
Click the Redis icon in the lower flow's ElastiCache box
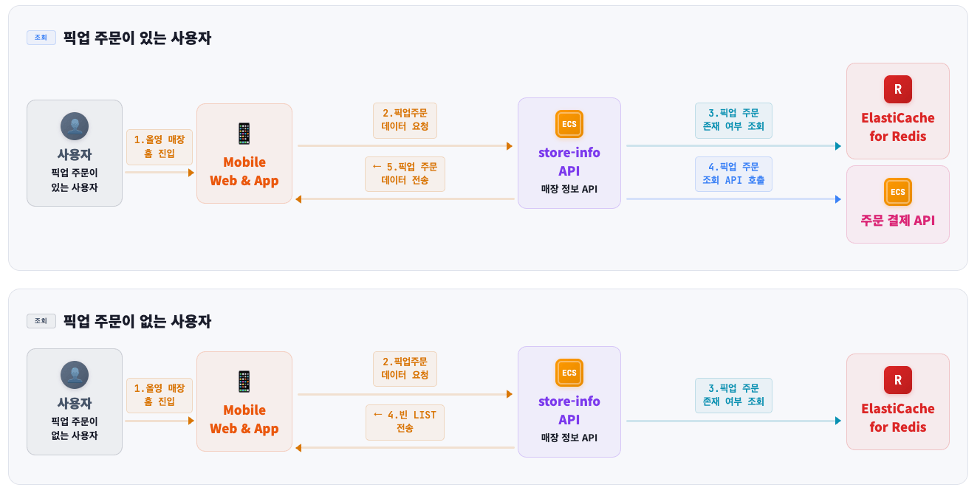coord(897,380)
